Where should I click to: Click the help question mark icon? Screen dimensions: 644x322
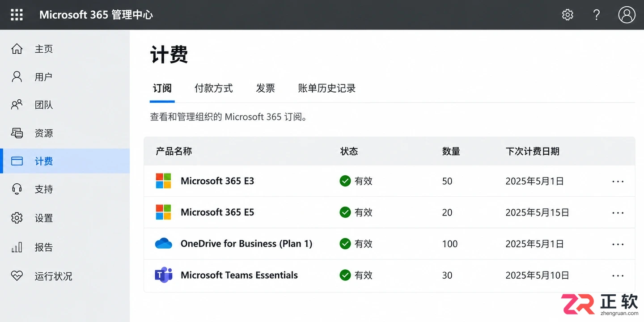point(596,15)
